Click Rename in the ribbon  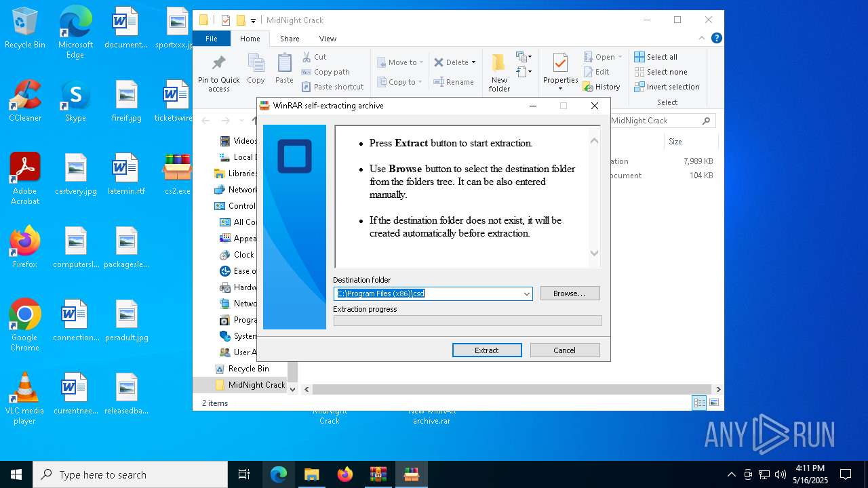(x=454, y=82)
